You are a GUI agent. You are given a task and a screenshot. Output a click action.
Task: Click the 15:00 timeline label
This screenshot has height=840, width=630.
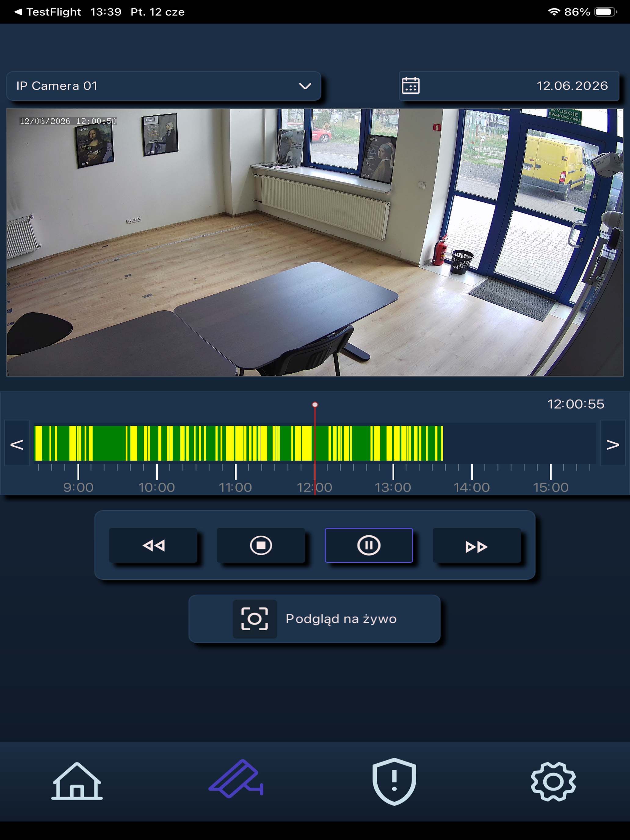tap(551, 487)
